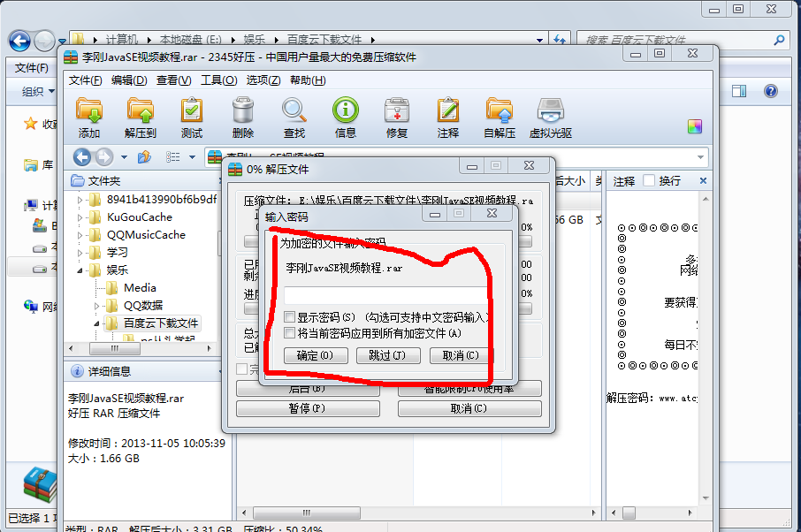Click the 修复 (Repair) toolbar icon
This screenshot has width=801, height=532.
(397, 118)
